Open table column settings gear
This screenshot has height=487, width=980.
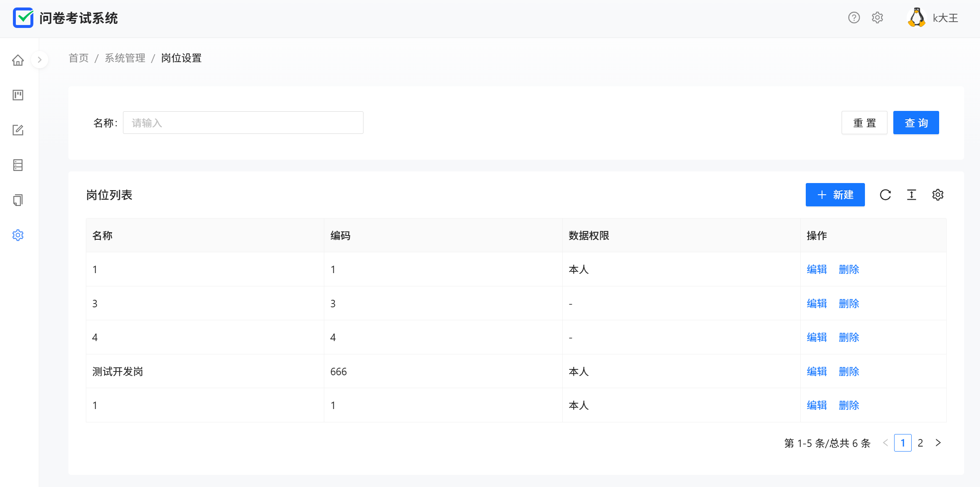pyautogui.click(x=938, y=195)
